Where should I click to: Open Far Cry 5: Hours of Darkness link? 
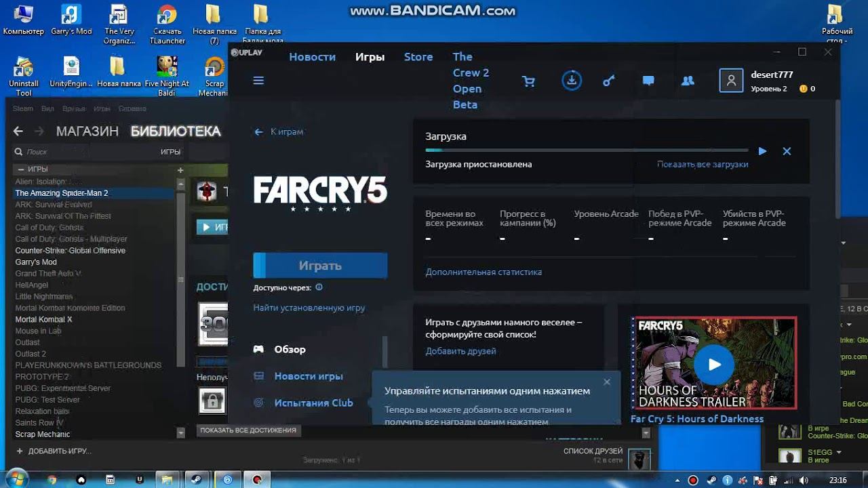[697, 419]
